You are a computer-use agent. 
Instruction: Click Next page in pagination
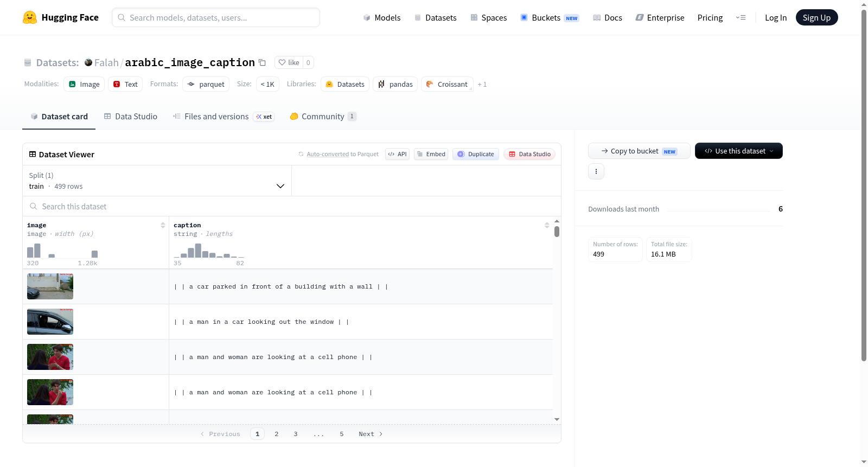[x=371, y=433]
